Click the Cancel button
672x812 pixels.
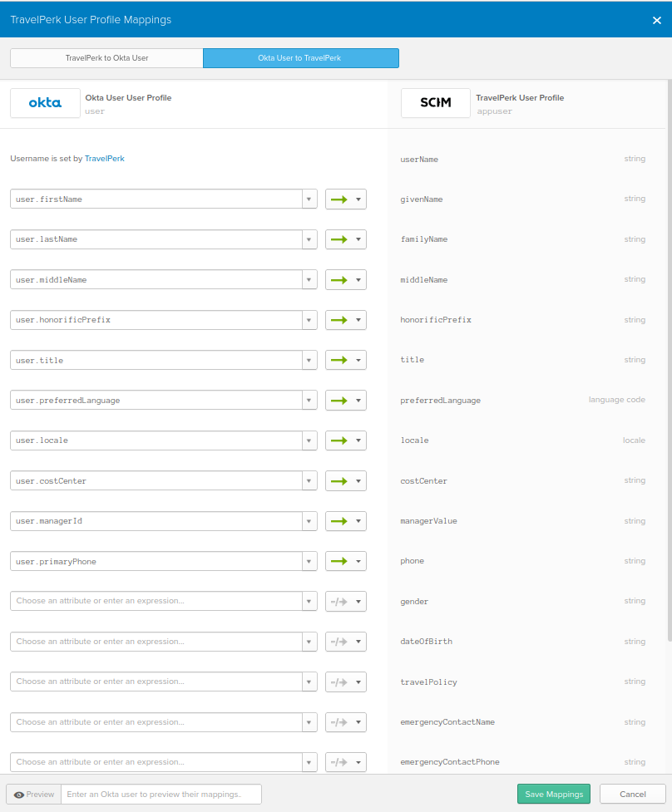pos(633,794)
